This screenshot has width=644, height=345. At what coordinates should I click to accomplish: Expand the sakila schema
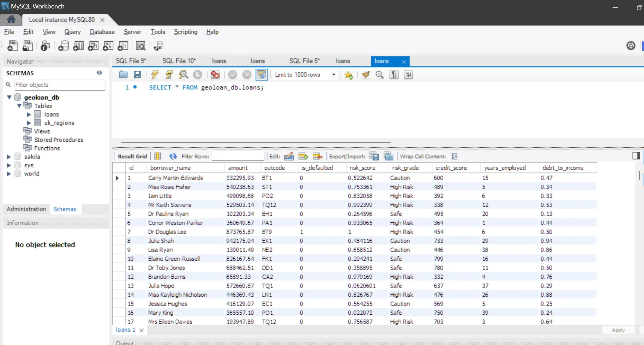click(x=9, y=156)
